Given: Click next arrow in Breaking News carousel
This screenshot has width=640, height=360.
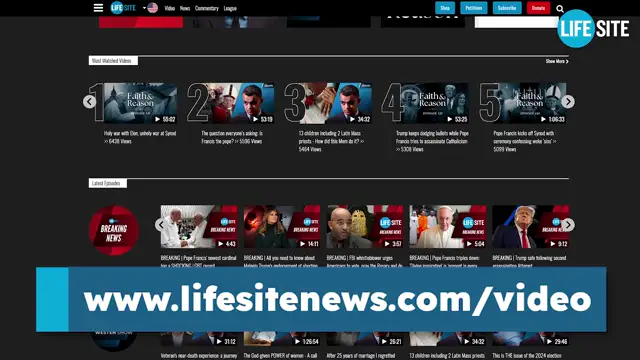Looking at the screenshot, I should (568, 225).
